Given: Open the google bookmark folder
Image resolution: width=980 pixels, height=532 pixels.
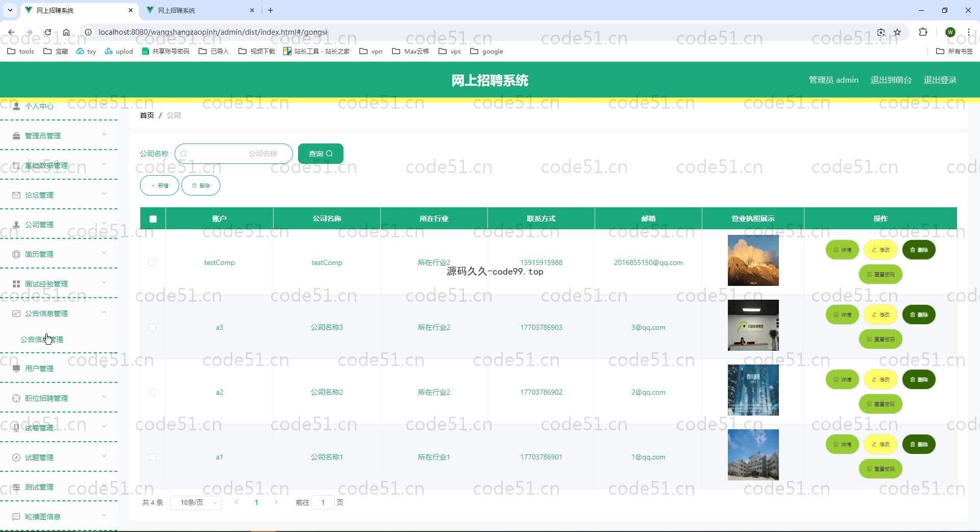Looking at the screenshot, I should point(486,51).
